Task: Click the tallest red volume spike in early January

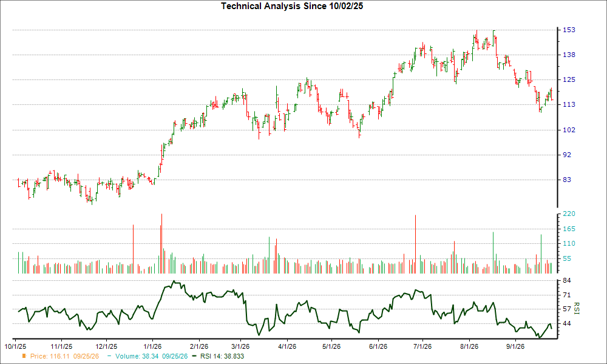Action: click(x=161, y=244)
